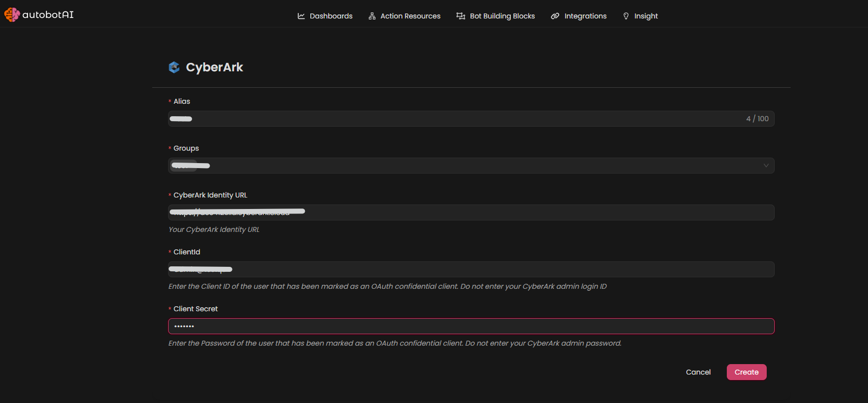Viewport: 868px width, 403px height.
Task: Open Bot Building Blocks menu
Action: coord(502,16)
